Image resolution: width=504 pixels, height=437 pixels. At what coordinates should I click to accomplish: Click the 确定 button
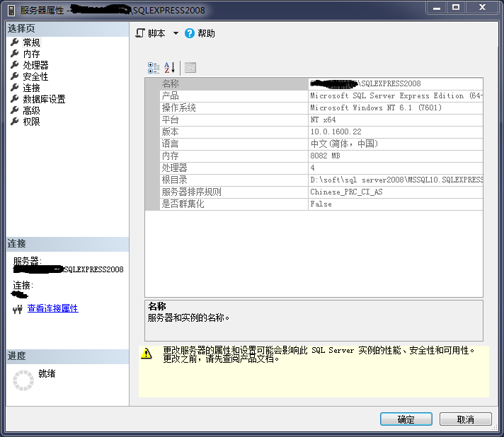[406, 419]
